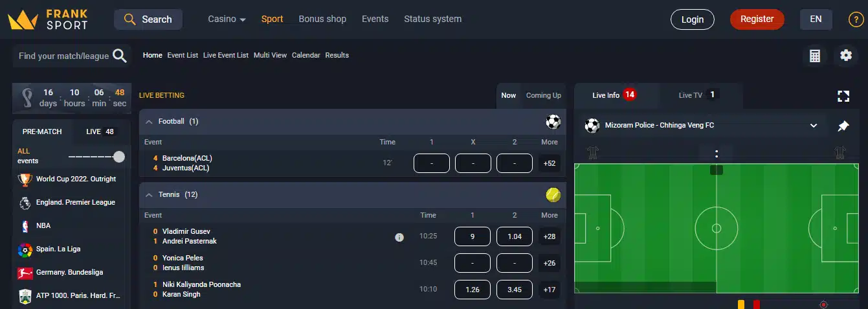Open the help question mark icon
This screenshot has width=868, height=309.
click(855, 19)
